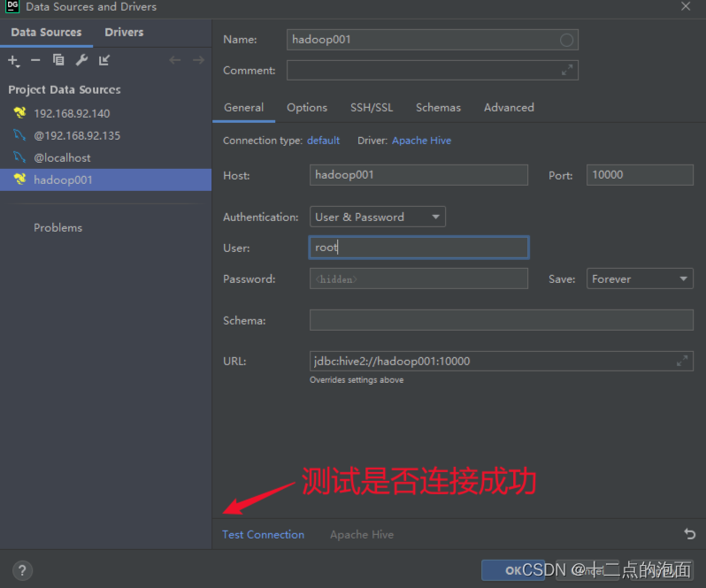Remove selected data source with minus icon

[35, 60]
